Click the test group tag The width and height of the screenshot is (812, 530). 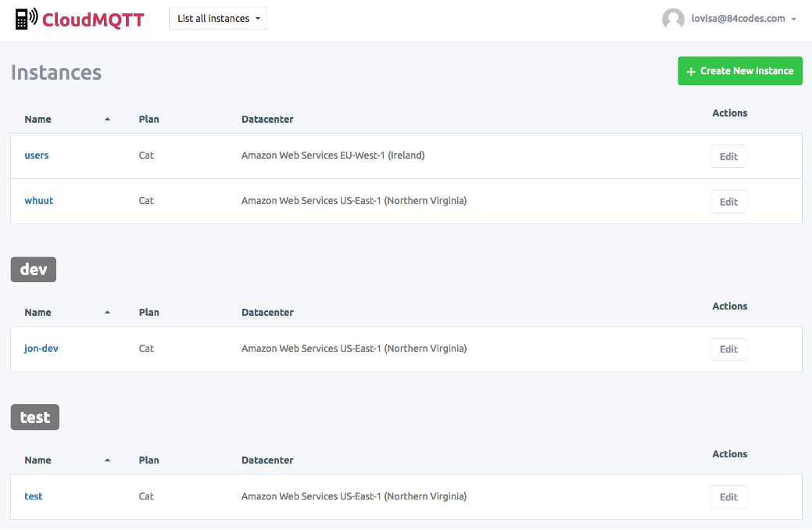[x=35, y=417]
